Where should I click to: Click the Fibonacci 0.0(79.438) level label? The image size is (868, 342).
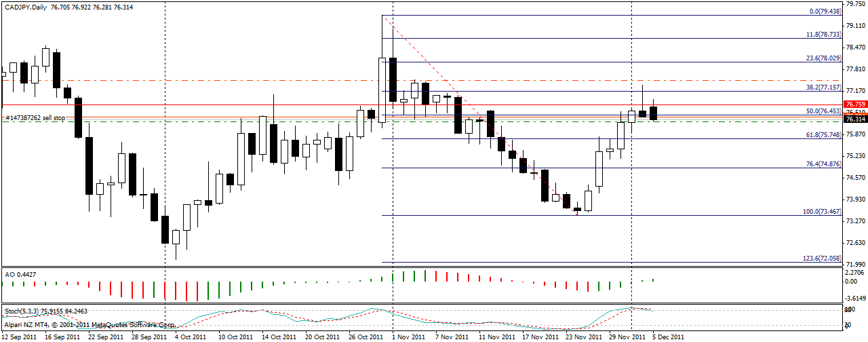tap(826, 11)
